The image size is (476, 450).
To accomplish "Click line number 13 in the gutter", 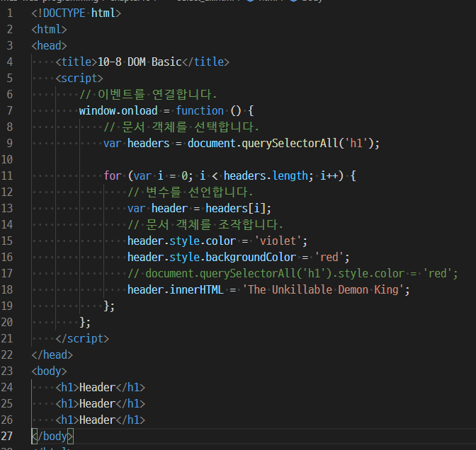I will tap(6, 208).
